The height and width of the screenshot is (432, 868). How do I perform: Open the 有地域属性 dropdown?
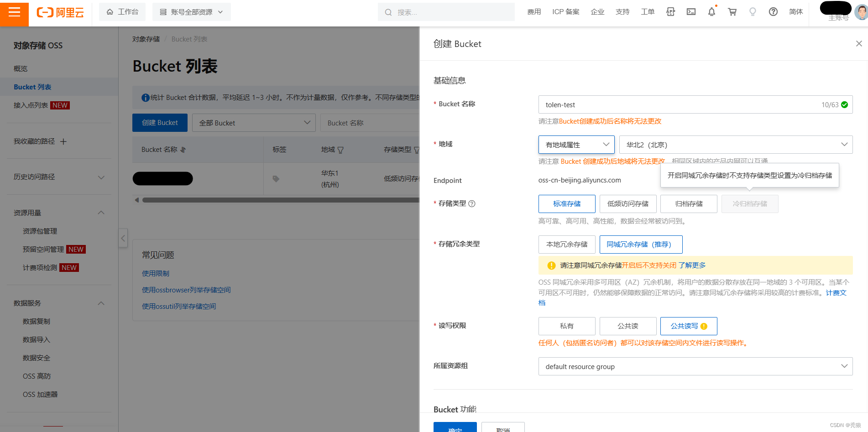tap(577, 145)
